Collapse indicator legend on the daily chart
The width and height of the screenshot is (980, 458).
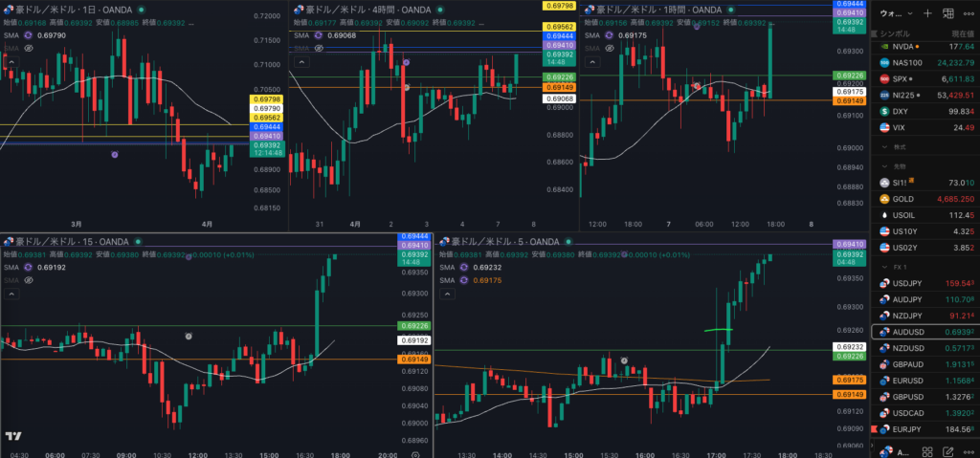pyautogui.click(x=11, y=61)
